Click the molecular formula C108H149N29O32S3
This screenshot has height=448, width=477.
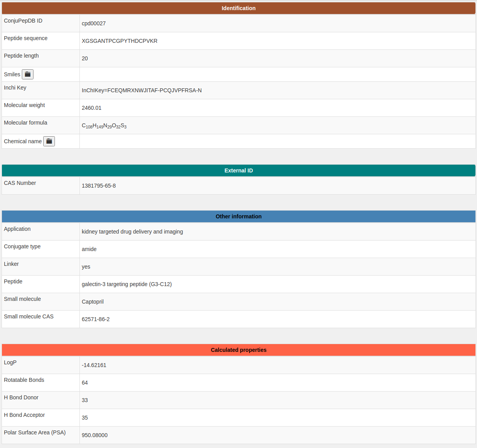point(104,126)
